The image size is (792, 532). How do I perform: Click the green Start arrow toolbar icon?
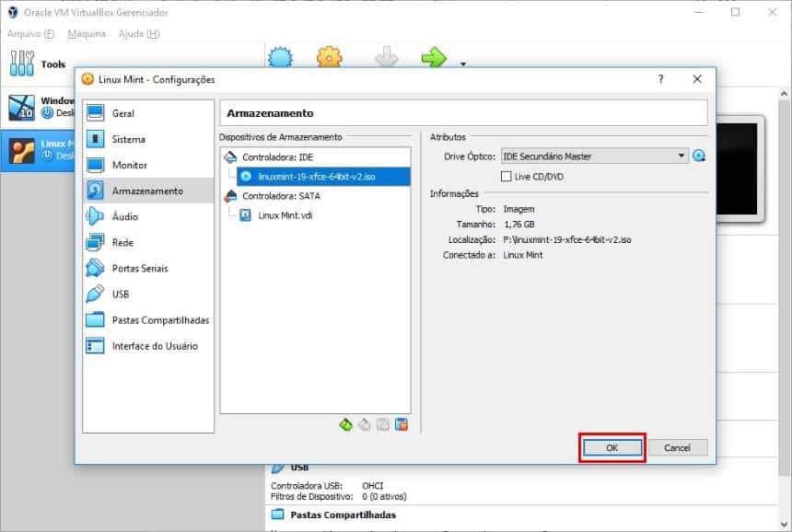click(x=435, y=57)
